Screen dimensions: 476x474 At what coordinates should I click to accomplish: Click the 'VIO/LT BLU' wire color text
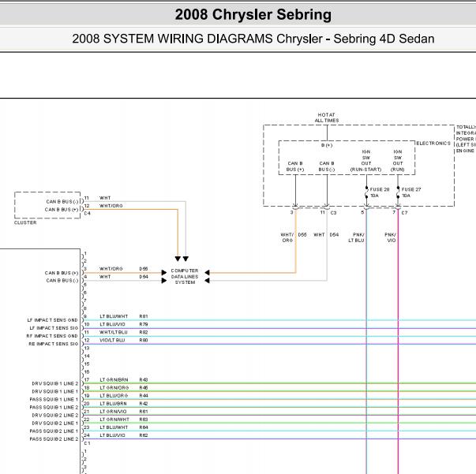coord(112,340)
